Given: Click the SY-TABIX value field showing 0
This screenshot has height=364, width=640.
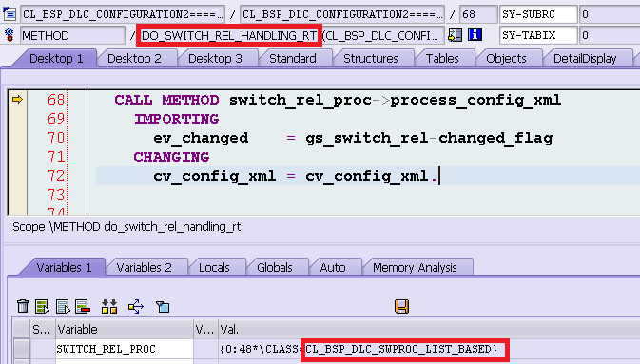Looking at the screenshot, I should pyautogui.click(x=610, y=35).
